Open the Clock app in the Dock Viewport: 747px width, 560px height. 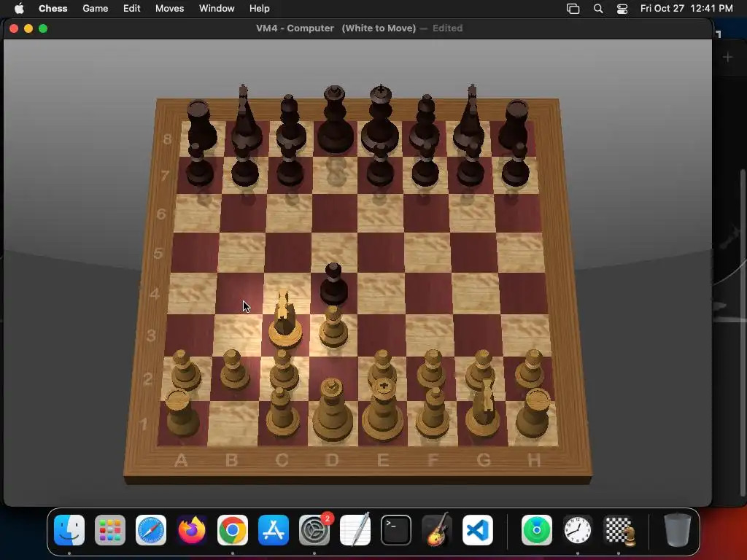(x=578, y=530)
